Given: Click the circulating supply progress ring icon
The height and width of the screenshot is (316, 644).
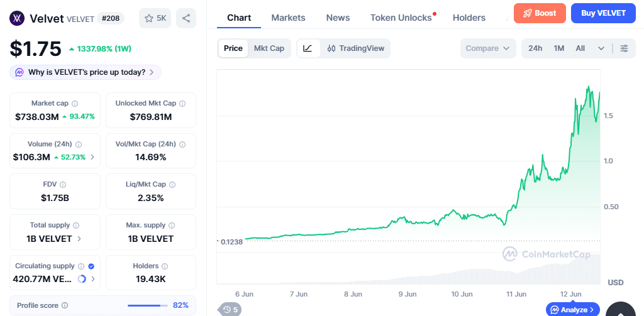Looking at the screenshot, I should point(82,279).
